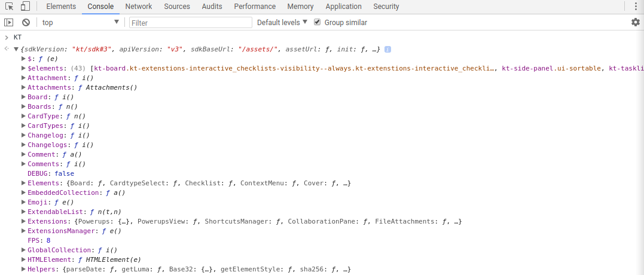This screenshot has width=644, height=275.
Task: Expand the Helpers object entry
Action: (x=24, y=269)
